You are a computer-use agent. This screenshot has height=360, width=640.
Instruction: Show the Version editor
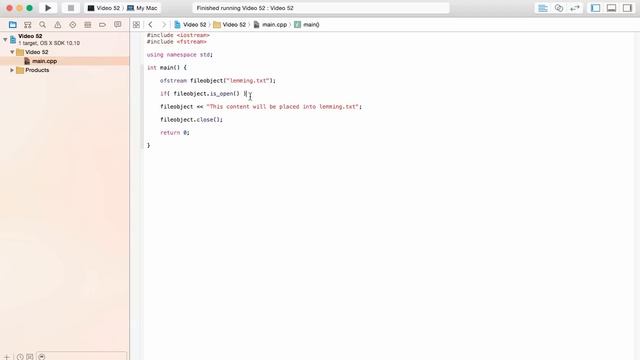575,8
